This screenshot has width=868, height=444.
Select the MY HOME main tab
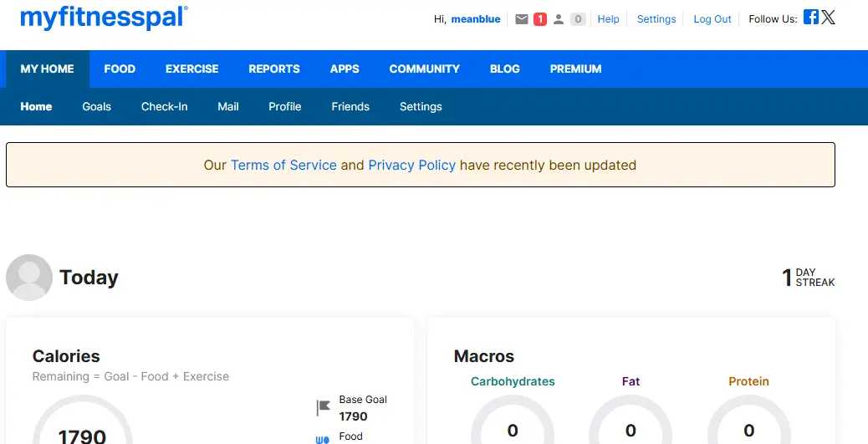[x=47, y=69]
